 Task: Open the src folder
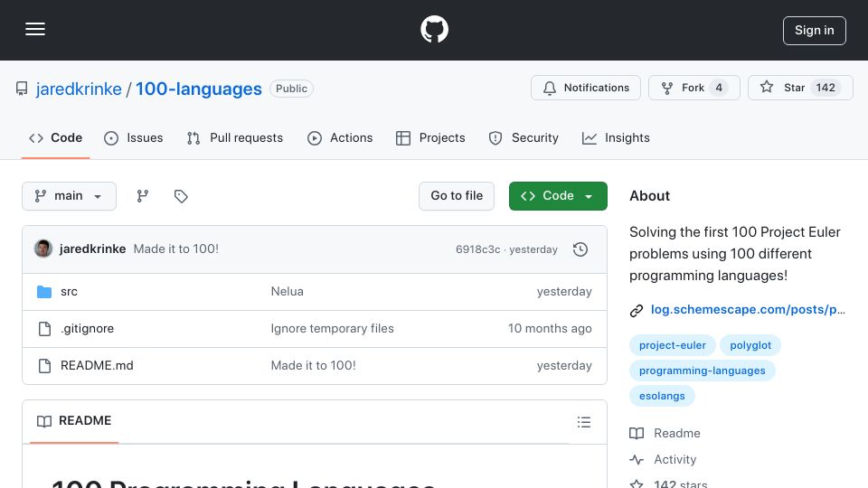pyautogui.click(x=70, y=292)
